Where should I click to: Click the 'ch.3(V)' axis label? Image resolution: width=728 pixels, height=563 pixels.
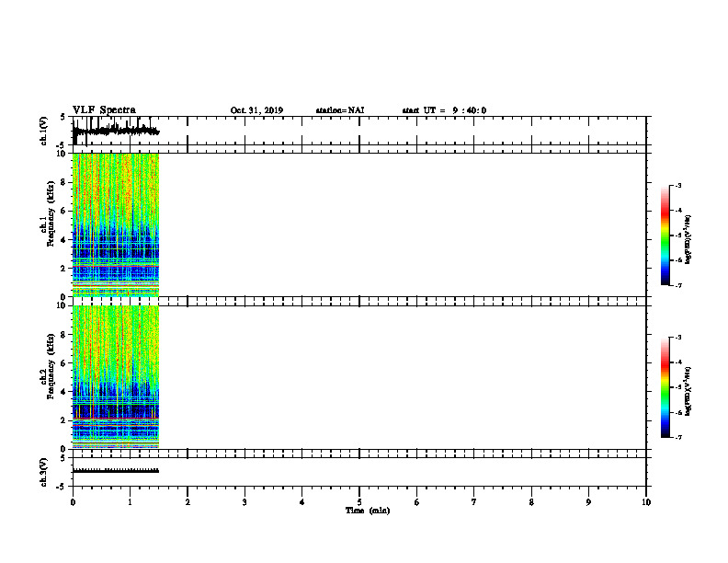coord(44,472)
